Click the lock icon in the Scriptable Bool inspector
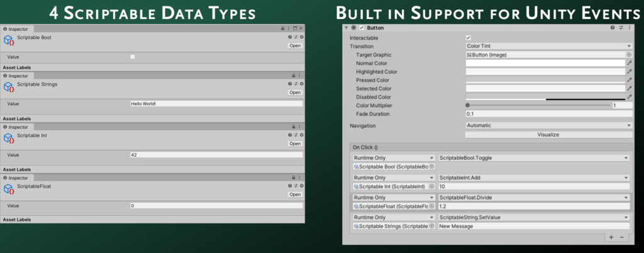 [282, 28]
